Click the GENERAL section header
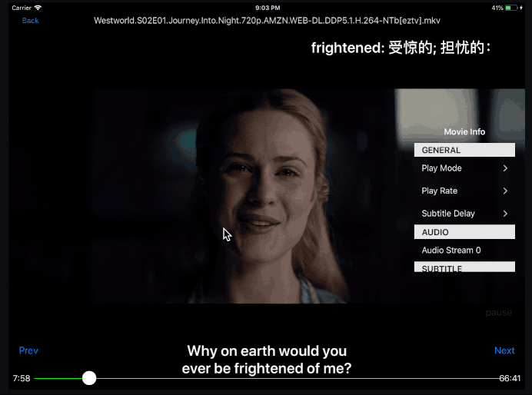 pyautogui.click(x=464, y=150)
